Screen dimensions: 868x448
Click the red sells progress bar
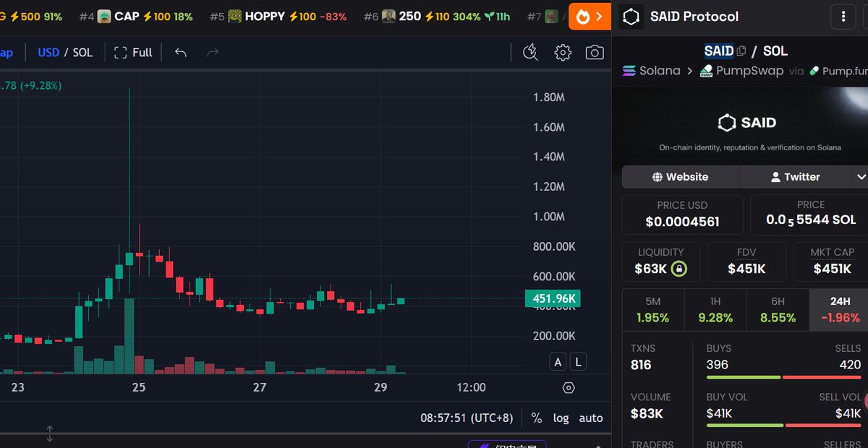822,377
